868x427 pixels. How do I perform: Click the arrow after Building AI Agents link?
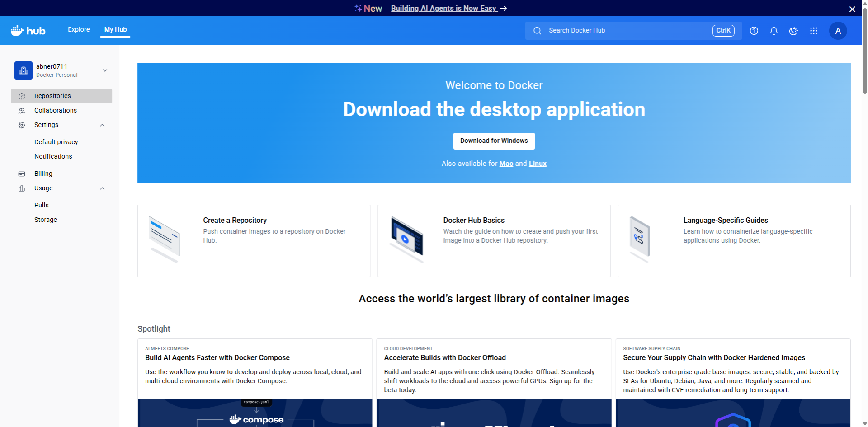coord(503,8)
